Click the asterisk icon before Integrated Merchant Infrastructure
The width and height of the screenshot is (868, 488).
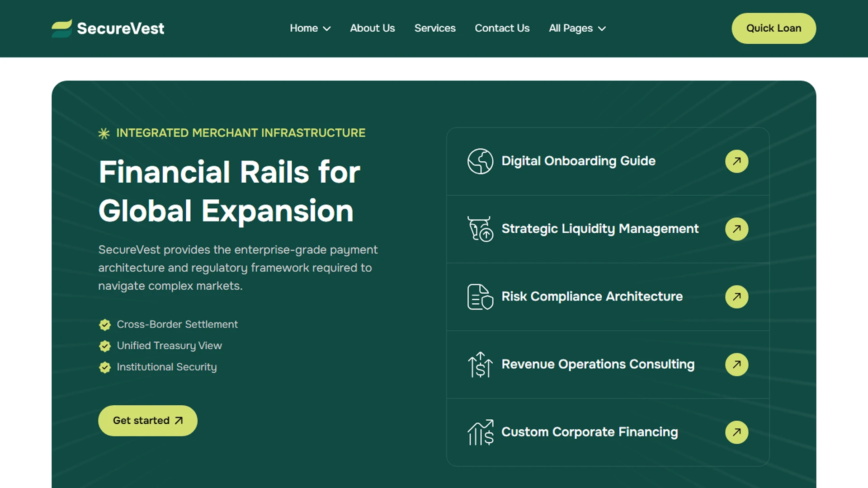[x=104, y=133]
